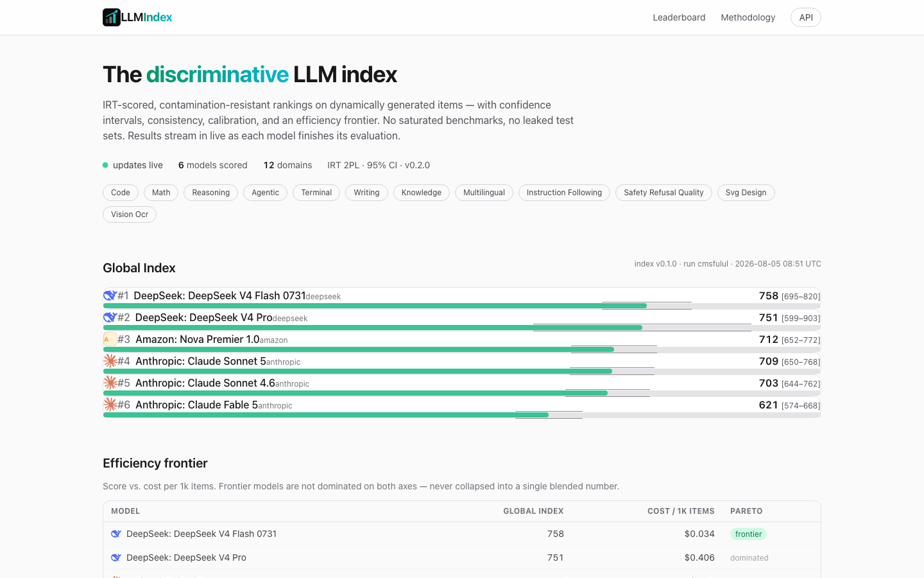Click the Global Index heading
The width and height of the screenshot is (924, 578).
(139, 268)
